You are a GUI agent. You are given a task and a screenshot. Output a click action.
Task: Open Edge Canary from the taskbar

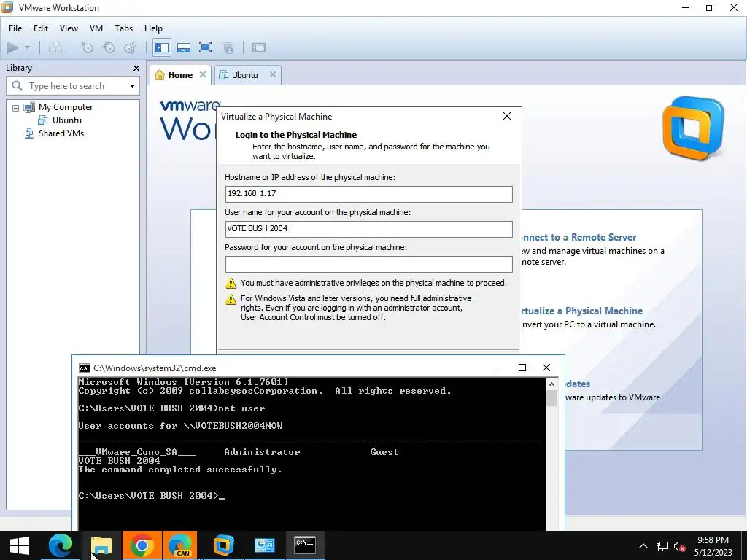click(x=180, y=545)
